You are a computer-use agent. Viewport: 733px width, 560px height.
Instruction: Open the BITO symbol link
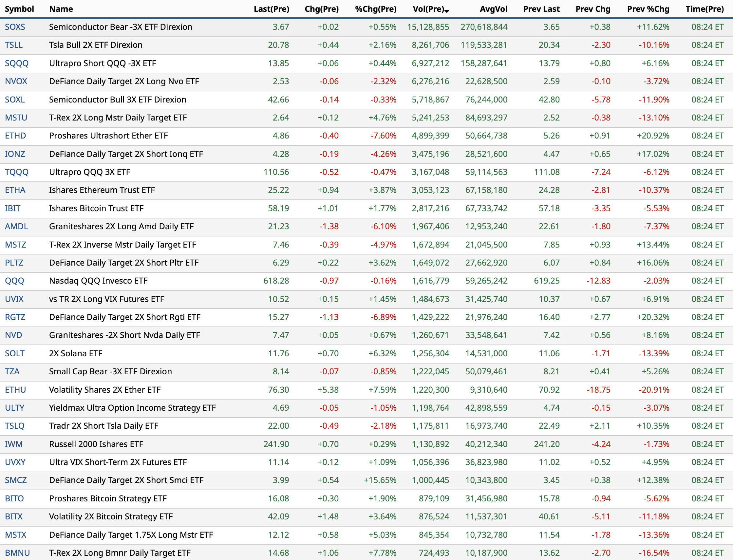(14, 498)
